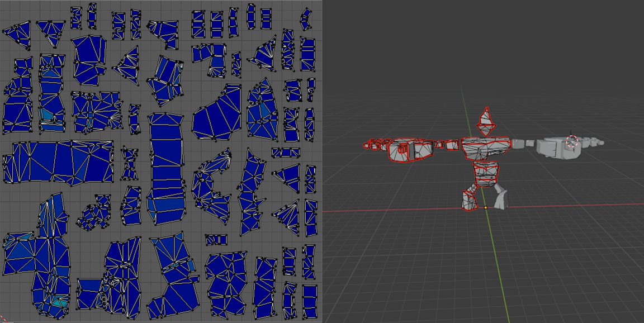Click the tallest vertical strip UV island
Screen dimensions: 644x323
(x=165, y=168)
